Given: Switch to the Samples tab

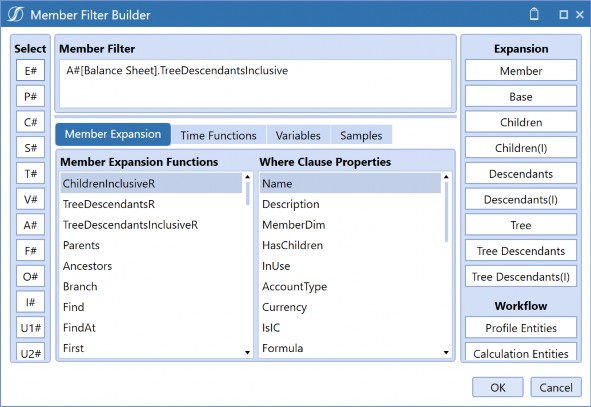Looking at the screenshot, I should [361, 135].
